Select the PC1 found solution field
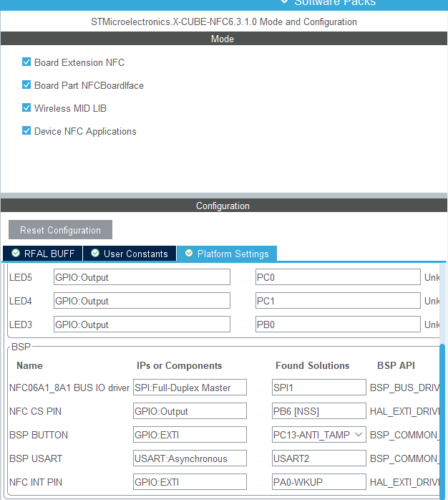 [338, 301]
